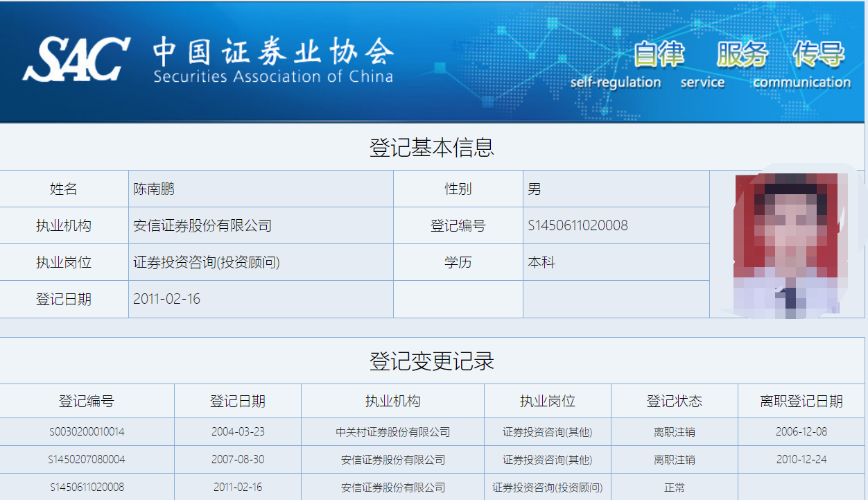Click the gender value 男
This screenshot has height=500, width=868.
coord(535,189)
